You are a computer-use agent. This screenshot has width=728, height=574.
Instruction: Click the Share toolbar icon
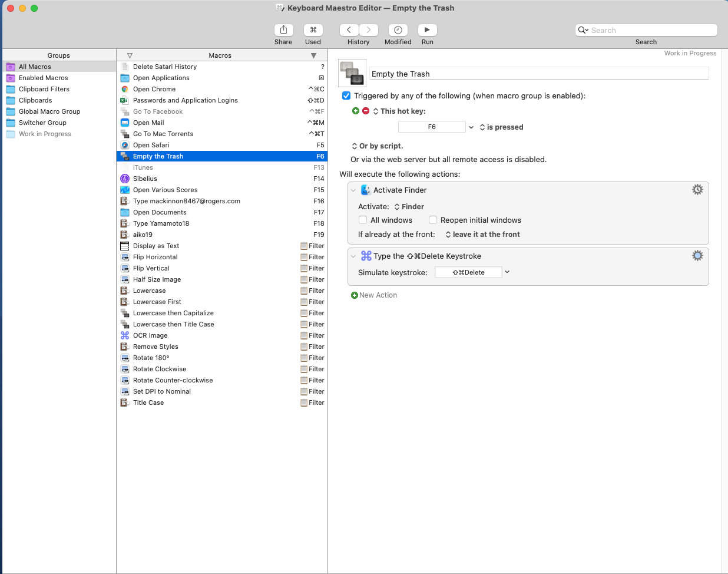[283, 30]
